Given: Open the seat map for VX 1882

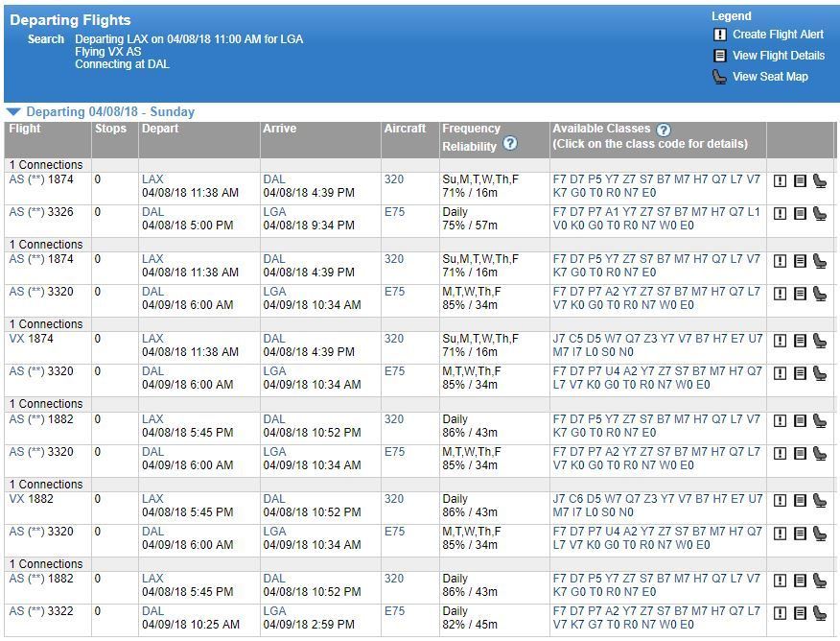Looking at the screenshot, I should [820, 501].
